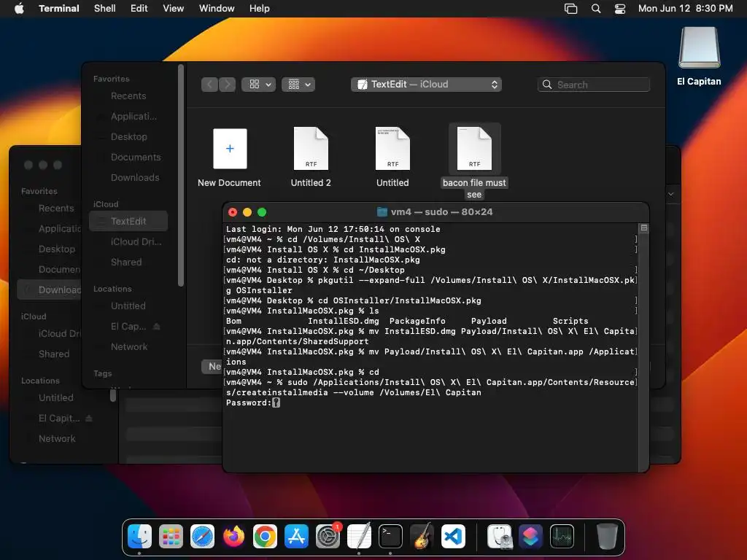747x560 pixels.
Task: Open Disk Utility from the Dock
Action: [x=499, y=537]
